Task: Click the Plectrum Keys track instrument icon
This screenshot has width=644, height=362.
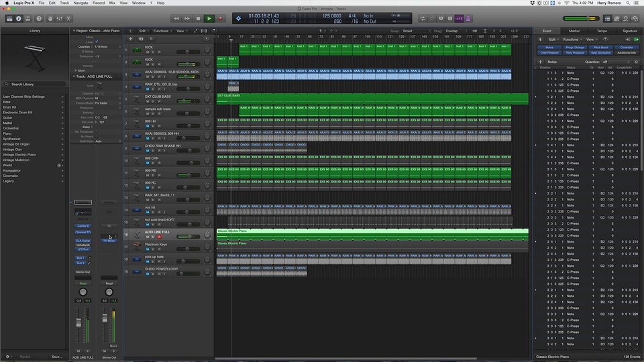Action: 137,247
